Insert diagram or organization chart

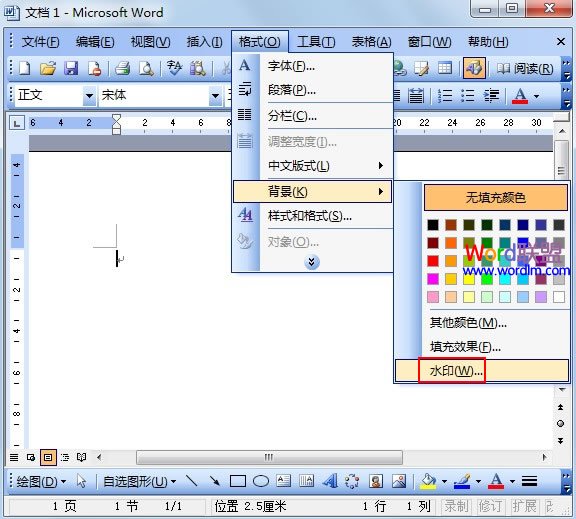(352, 481)
